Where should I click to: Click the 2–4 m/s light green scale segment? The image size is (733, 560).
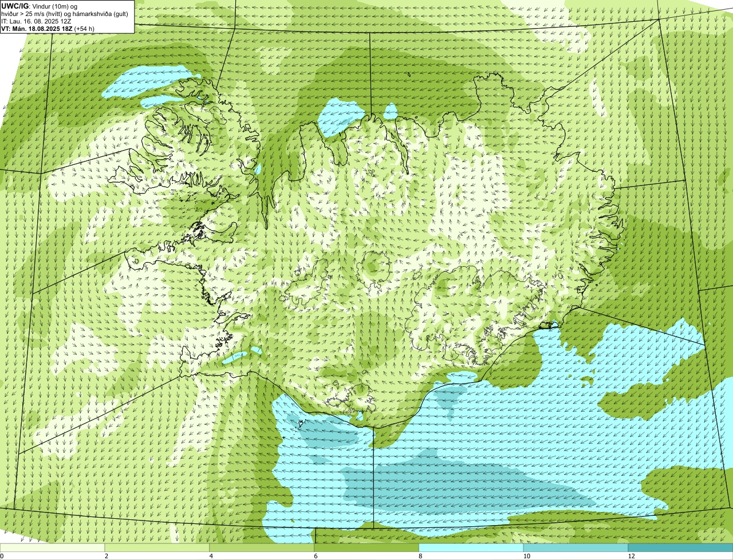[158, 548]
